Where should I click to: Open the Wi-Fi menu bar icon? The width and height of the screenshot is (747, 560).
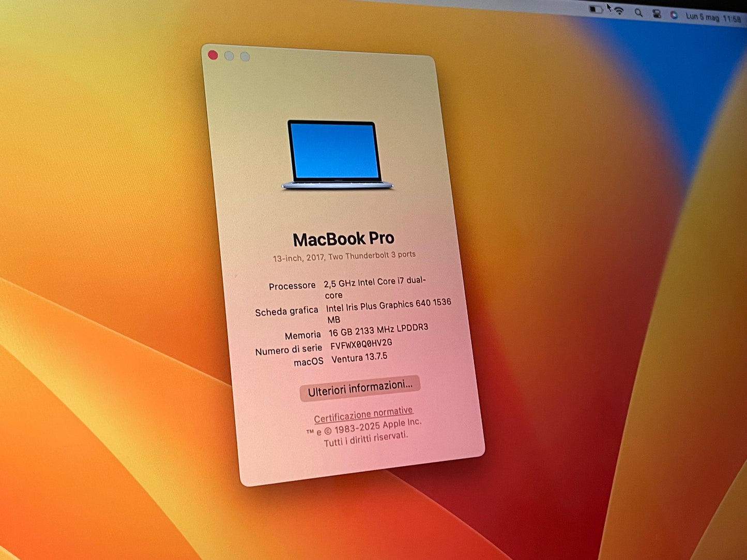pos(619,11)
